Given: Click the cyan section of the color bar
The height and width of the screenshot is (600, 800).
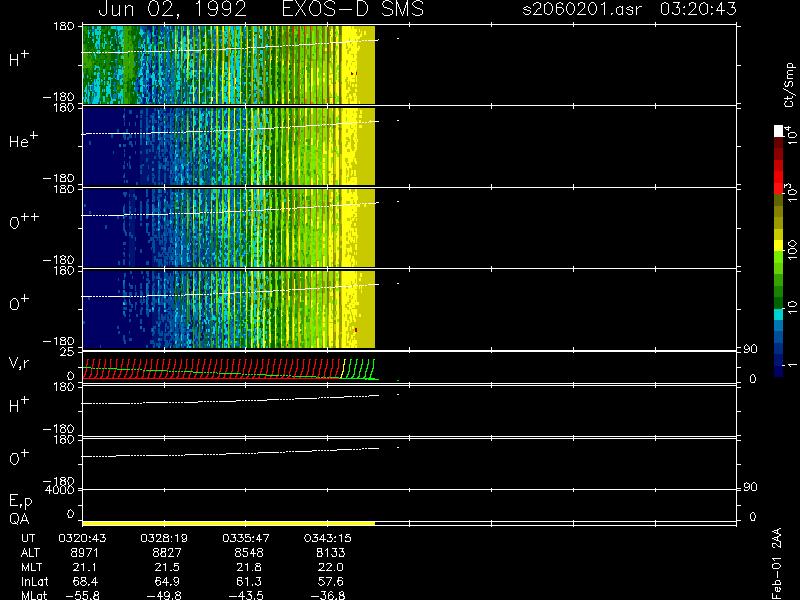Looking at the screenshot, I should pos(779,314).
